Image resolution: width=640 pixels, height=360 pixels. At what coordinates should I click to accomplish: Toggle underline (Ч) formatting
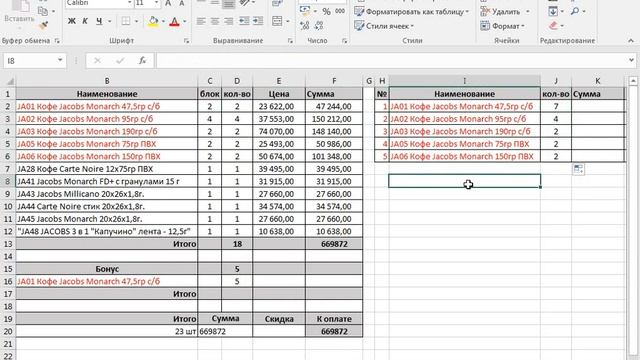(x=99, y=21)
